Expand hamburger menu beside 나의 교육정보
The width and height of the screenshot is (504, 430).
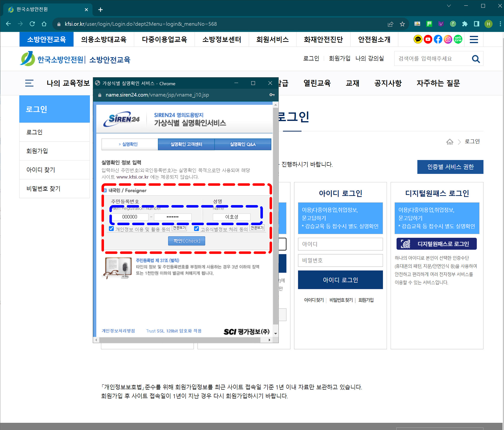(29, 83)
